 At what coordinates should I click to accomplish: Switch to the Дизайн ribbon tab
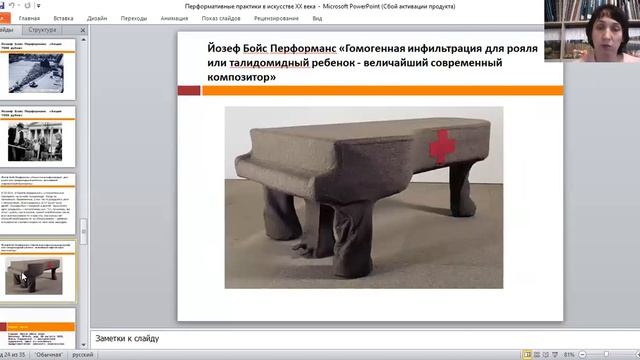point(97,18)
